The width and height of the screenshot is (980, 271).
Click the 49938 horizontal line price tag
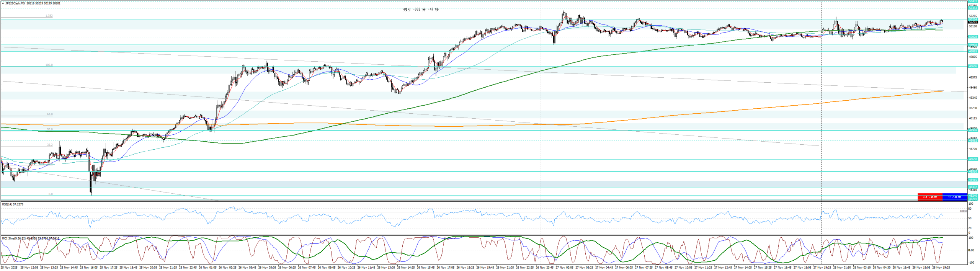click(x=973, y=45)
